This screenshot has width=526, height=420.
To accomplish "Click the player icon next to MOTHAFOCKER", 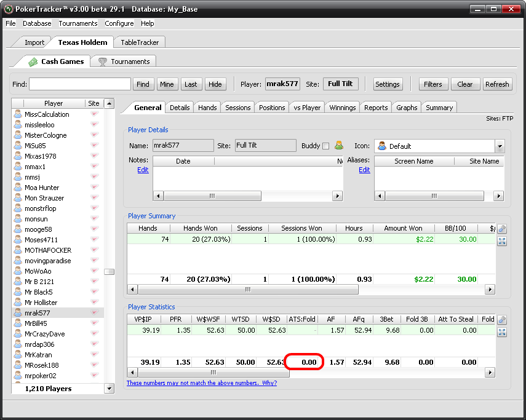I will pyautogui.click(x=18, y=250).
